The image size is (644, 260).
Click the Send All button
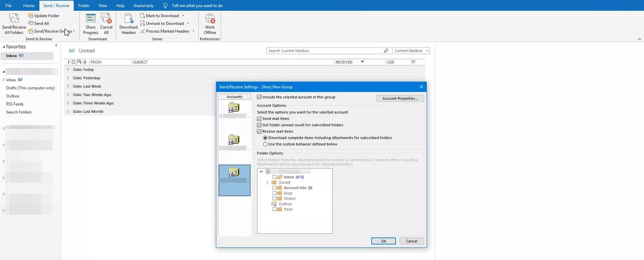(x=39, y=24)
